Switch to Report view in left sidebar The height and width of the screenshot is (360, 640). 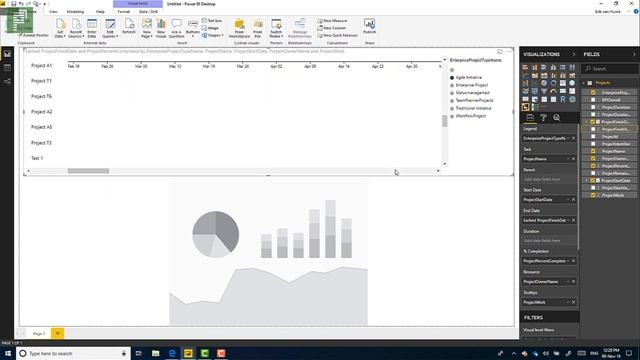pyautogui.click(x=7, y=53)
